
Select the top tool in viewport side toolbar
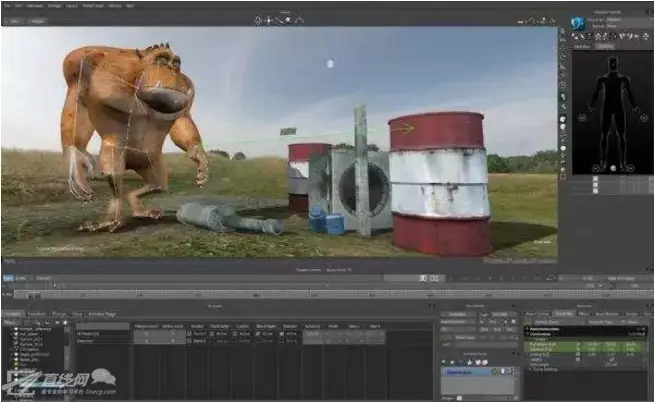click(x=563, y=31)
